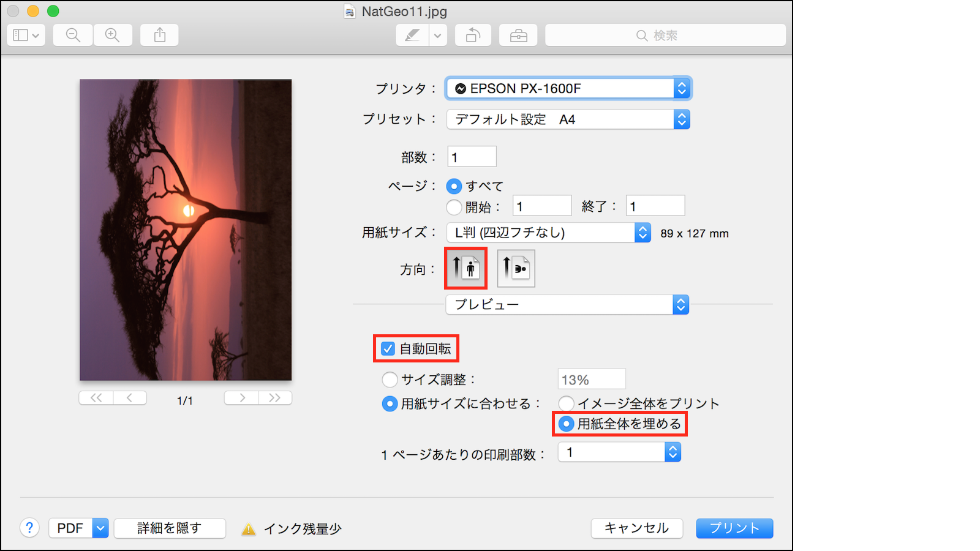The width and height of the screenshot is (980, 551).
Task: Click the 13% scale field
Action: click(592, 379)
